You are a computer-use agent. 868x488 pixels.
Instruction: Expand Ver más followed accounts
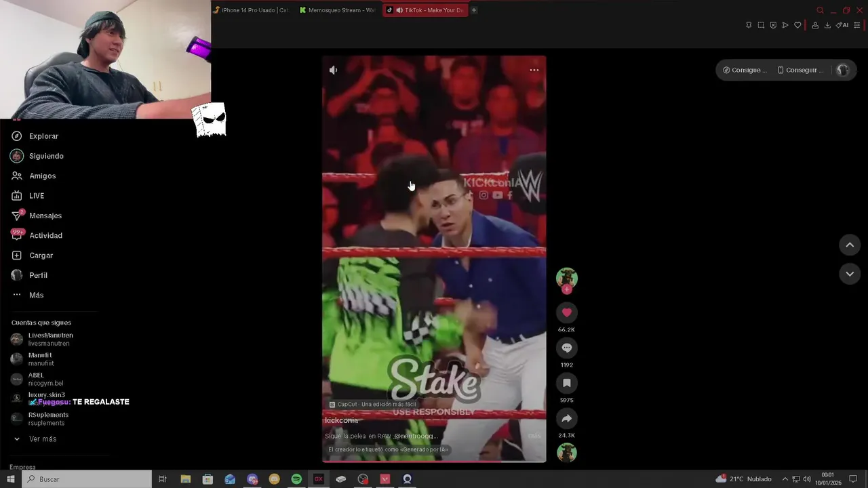click(34, 439)
